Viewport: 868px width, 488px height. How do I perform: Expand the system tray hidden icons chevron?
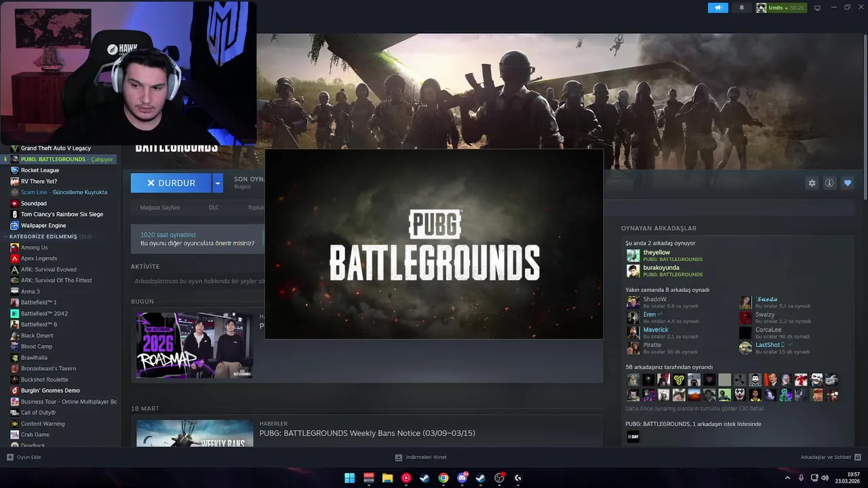click(x=787, y=478)
